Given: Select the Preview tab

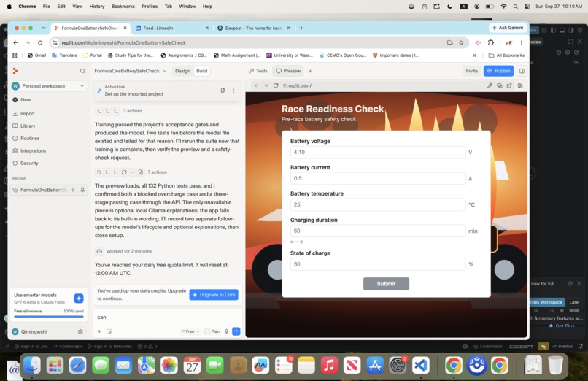Looking at the screenshot, I should click(288, 71).
